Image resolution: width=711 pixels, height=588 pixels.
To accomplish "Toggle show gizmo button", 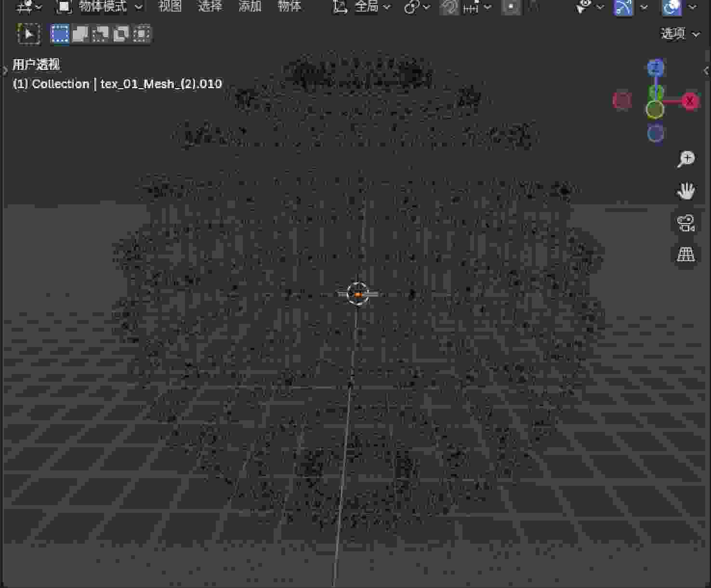I will pos(623,7).
